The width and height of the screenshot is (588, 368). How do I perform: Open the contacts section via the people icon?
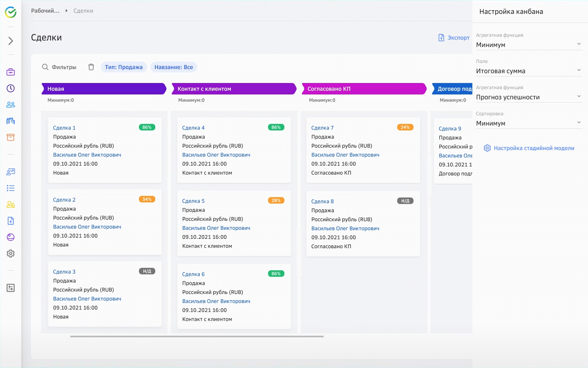click(x=10, y=104)
